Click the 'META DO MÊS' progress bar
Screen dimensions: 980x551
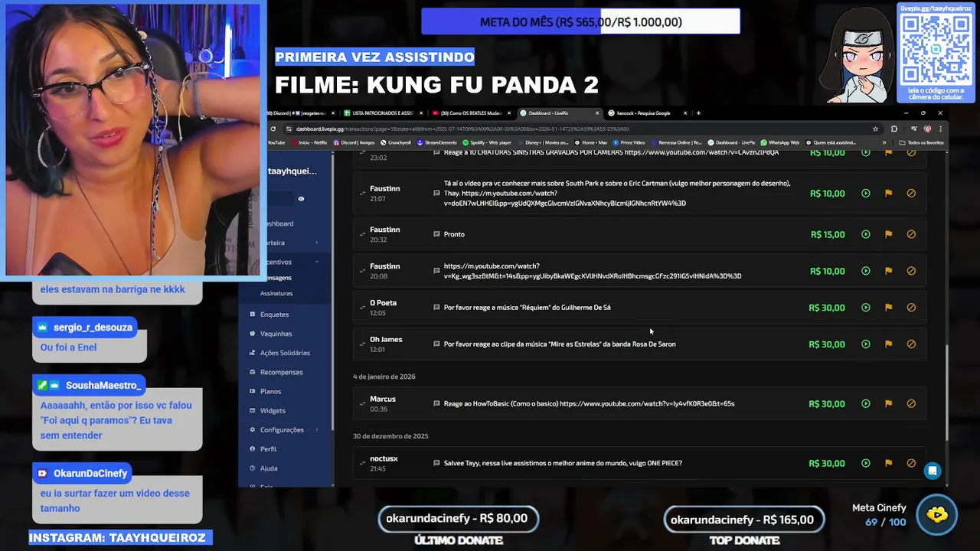click(x=580, y=21)
